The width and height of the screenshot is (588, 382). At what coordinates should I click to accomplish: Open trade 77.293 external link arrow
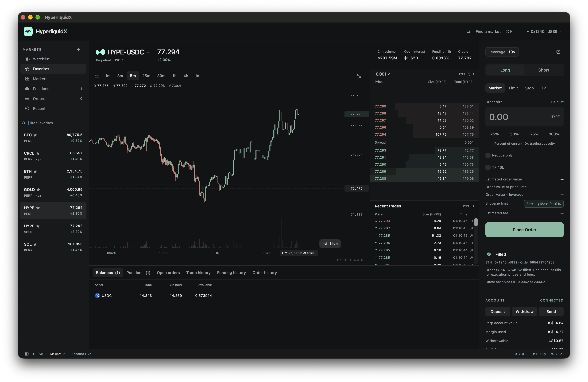pos(471,221)
